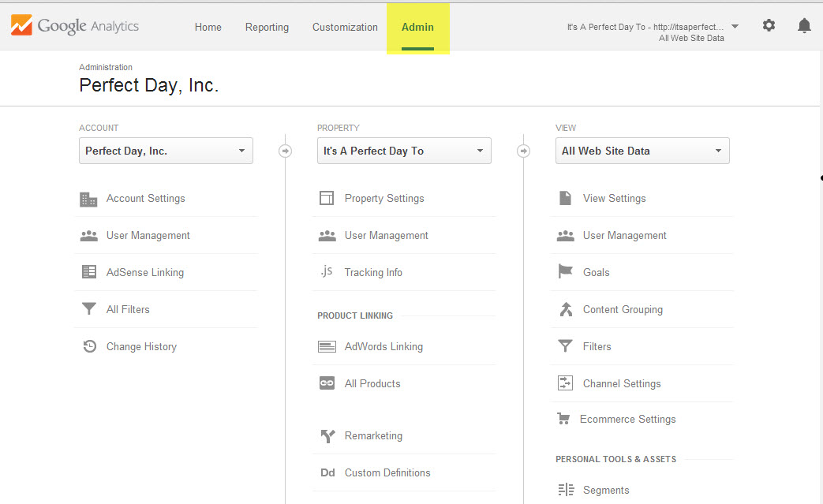
Task: Click the Custom Definitions Dd icon
Action: click(327, 472)
